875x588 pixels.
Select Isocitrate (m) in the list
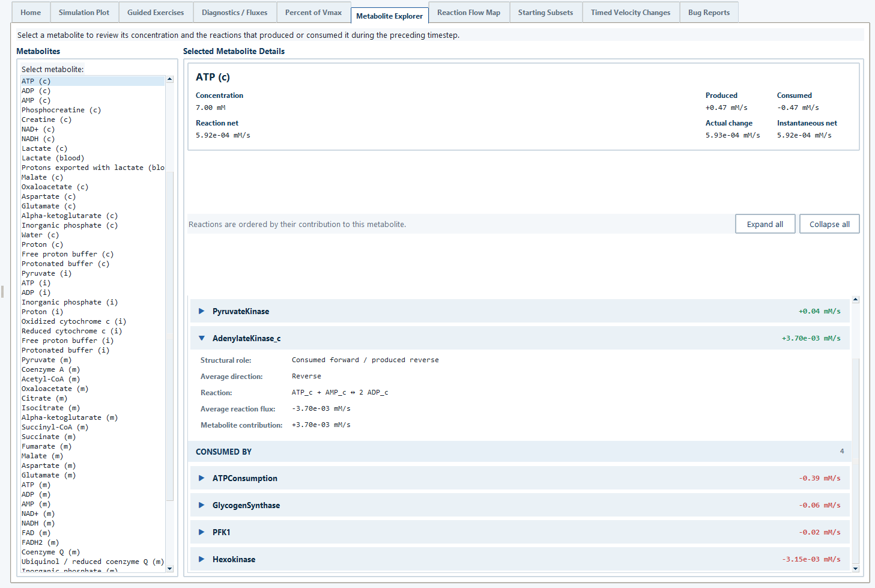[92, 408]
